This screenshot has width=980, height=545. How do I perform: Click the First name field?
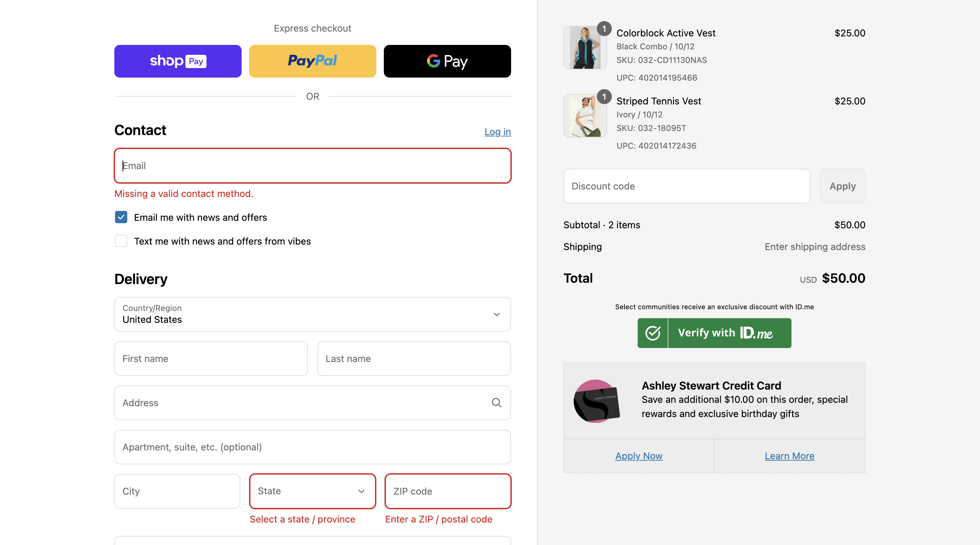click(211, 359)
